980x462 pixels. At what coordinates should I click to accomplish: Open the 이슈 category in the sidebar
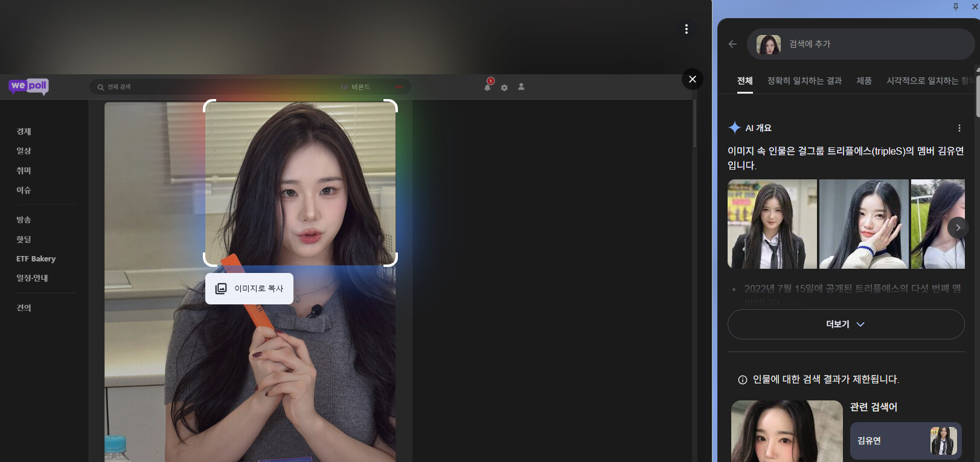24,190
